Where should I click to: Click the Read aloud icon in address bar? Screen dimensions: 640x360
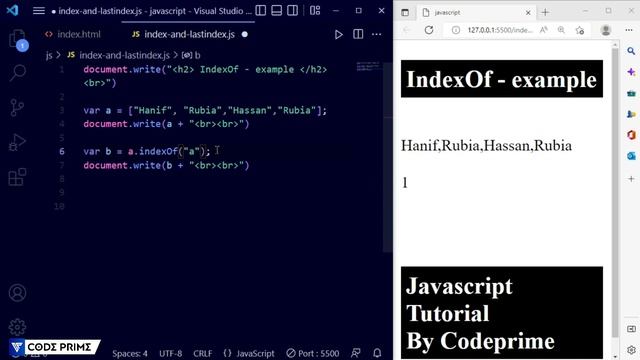[543, 30]
